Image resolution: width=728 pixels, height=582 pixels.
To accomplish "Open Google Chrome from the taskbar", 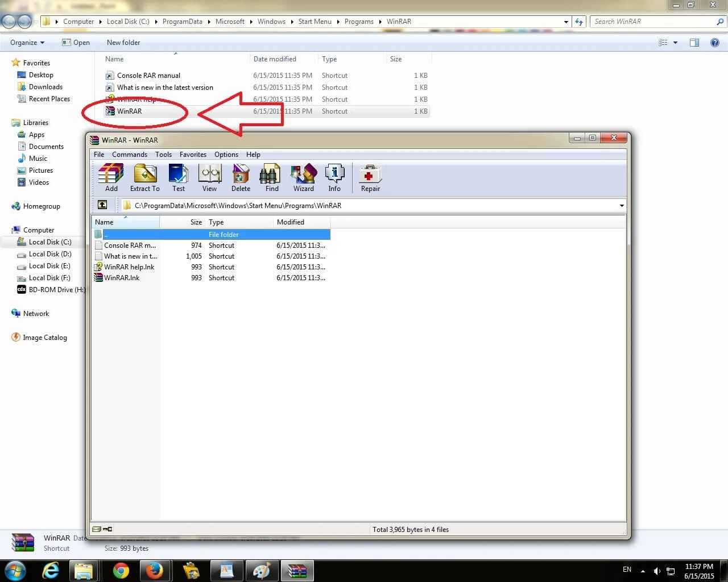I will 121,571.
